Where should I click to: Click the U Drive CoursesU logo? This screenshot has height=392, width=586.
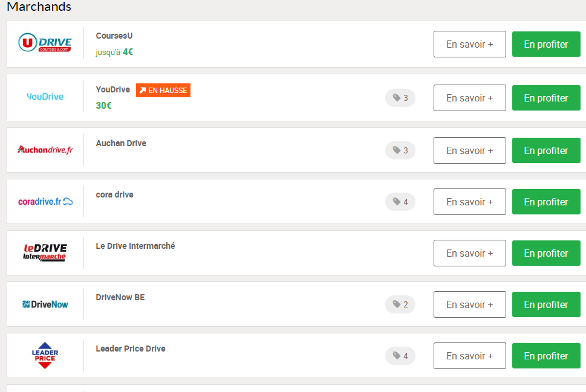tap(45, 42)
